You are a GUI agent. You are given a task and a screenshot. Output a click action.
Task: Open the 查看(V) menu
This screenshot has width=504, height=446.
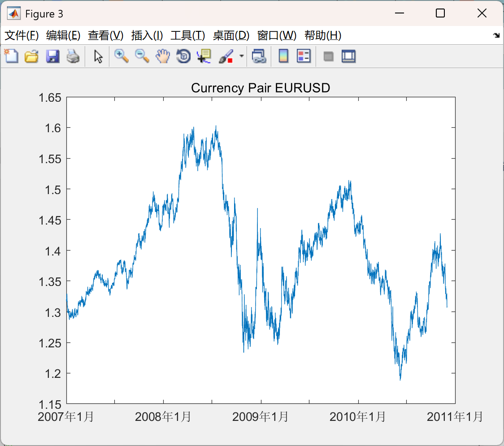(105, 35)
